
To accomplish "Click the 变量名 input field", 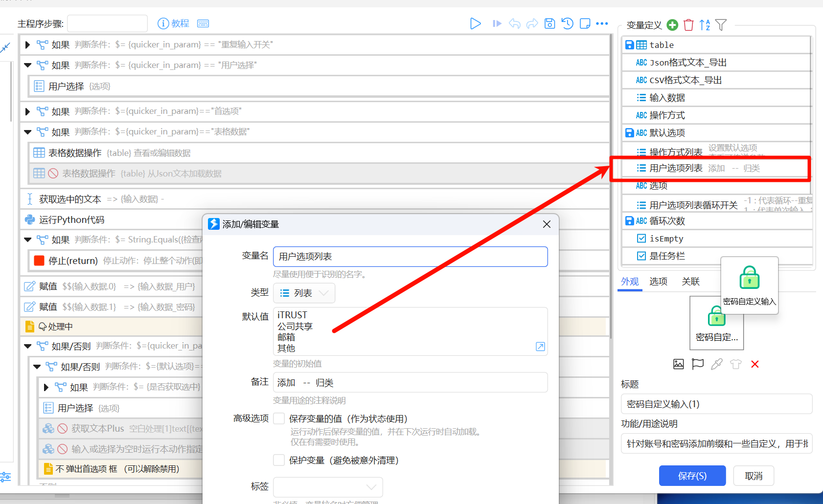I will [410, 257].
